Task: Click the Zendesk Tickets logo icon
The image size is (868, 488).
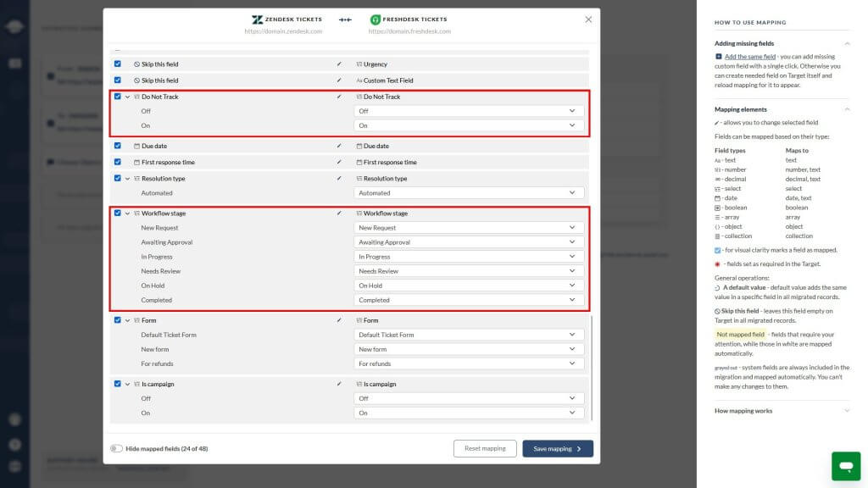Action: pos(259,19)
